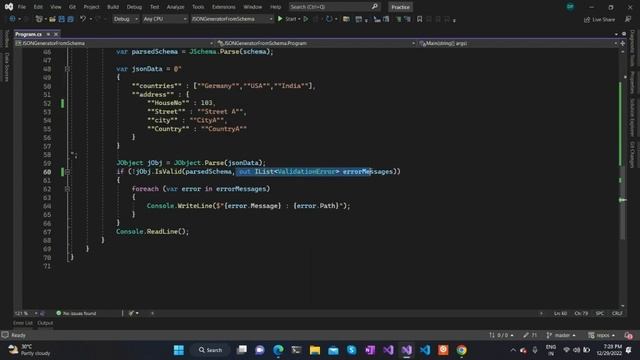Pin the Program.cs tab
Viewport: 640px width, 360px height.
48,34
